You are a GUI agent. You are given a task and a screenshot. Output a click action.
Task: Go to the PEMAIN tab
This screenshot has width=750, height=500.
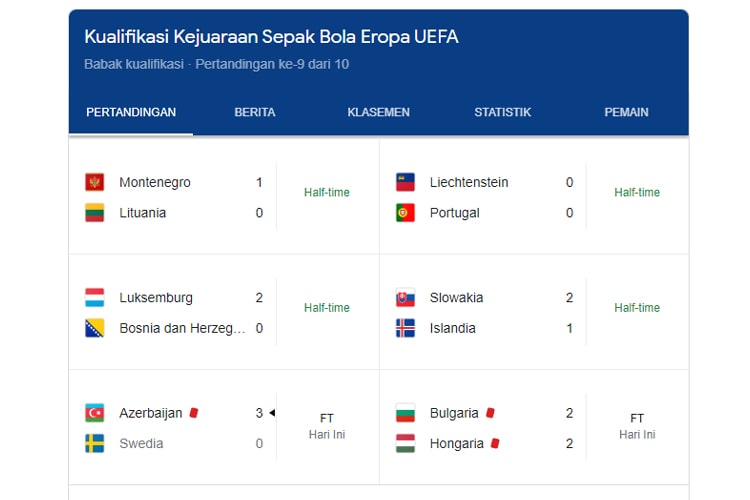(626, 112)
